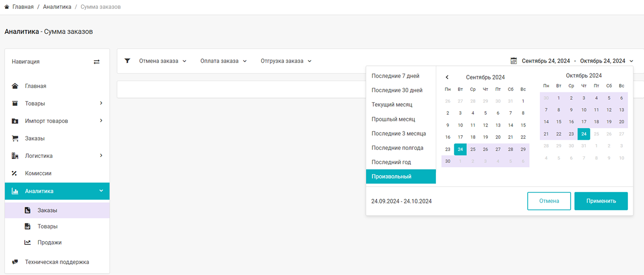This screenshot has height=275, width=644.
Task: Select October 31 in the calendar
Action: (x=584, y=146)
